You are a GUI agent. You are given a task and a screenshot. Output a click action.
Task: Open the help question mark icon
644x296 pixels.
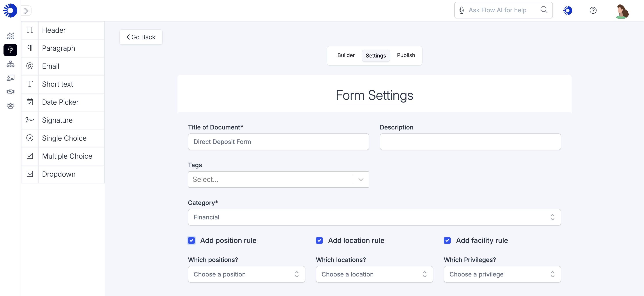click(x=593, y=10)
